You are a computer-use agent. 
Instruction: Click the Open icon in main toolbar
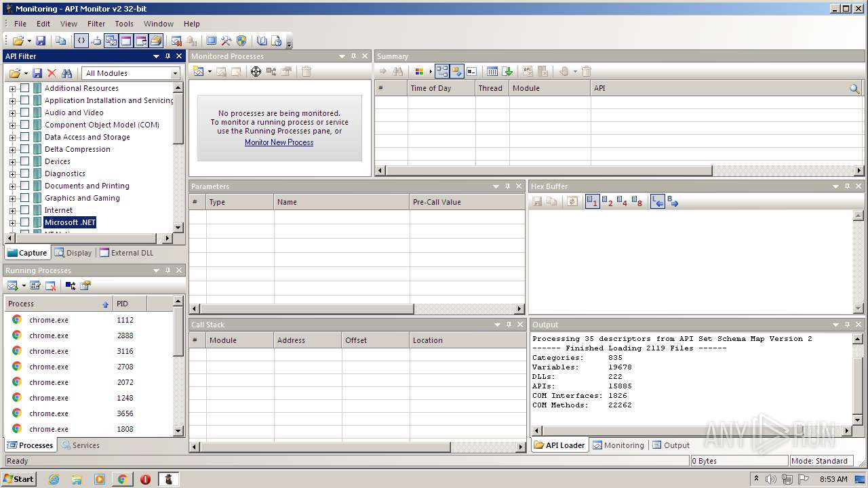[18, 41]
